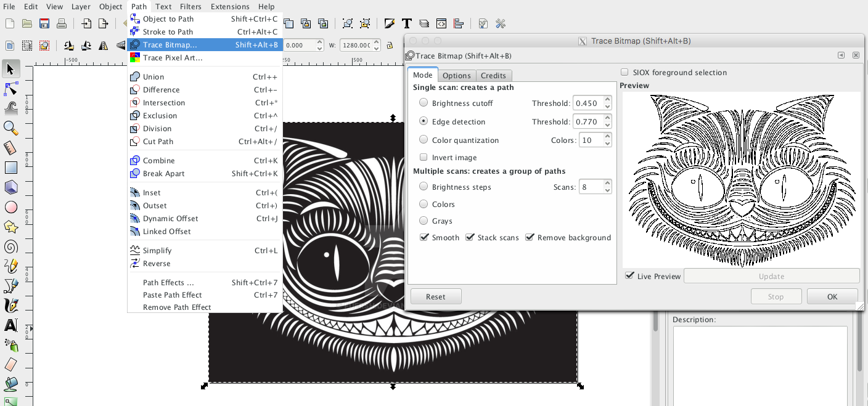The image size is (868, 406).
Task: Increase the W width spinner
Action: (375, 42)
